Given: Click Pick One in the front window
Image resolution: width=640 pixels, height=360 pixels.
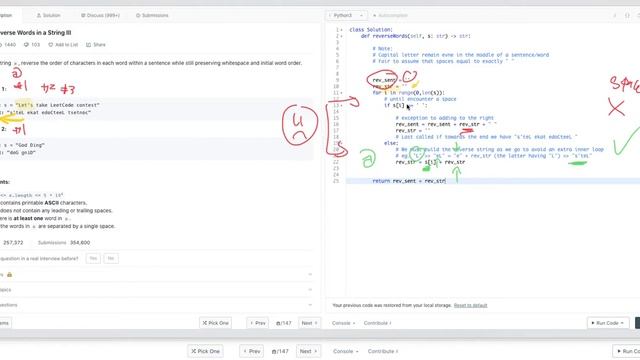Looking at the screenshot, I should 216,323.
